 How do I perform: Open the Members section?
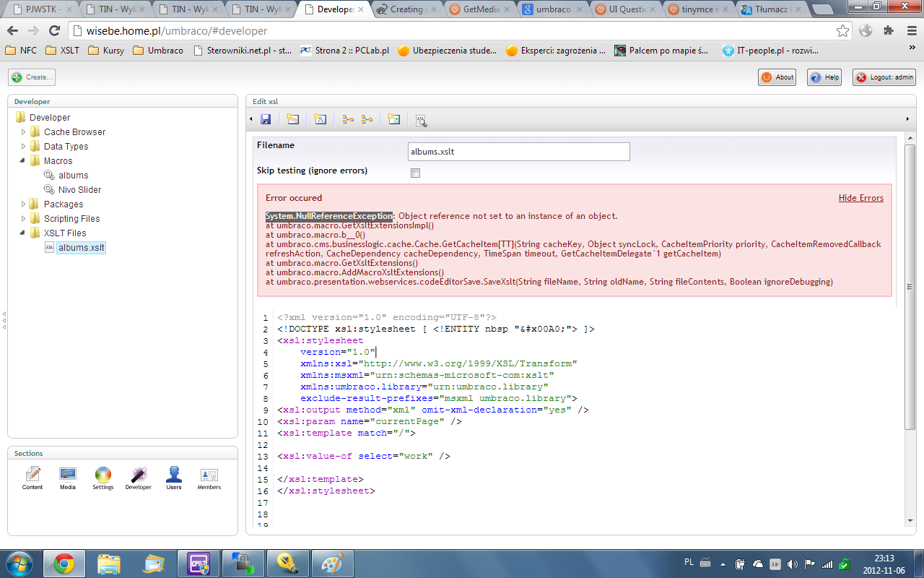[209, 478]
